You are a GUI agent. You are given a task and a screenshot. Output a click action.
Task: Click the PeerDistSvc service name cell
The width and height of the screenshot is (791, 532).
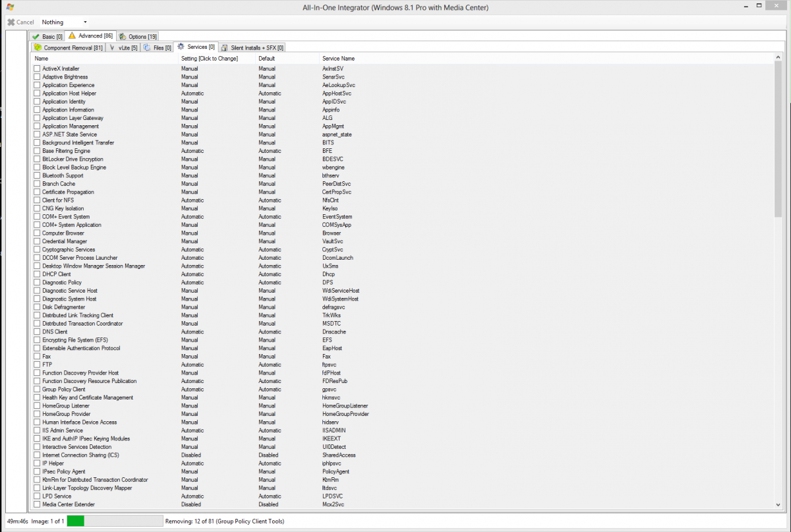[336, 184]
